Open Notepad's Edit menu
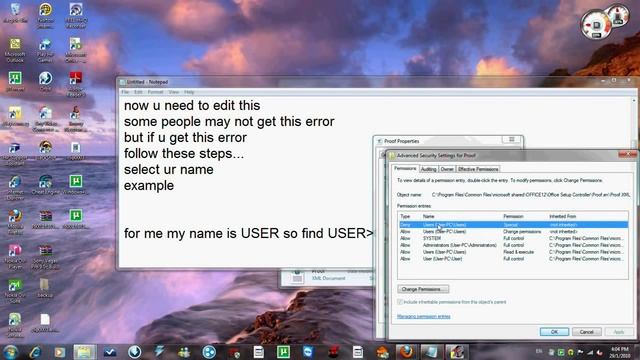Screen dimensions: 640x360 [138, 92]
